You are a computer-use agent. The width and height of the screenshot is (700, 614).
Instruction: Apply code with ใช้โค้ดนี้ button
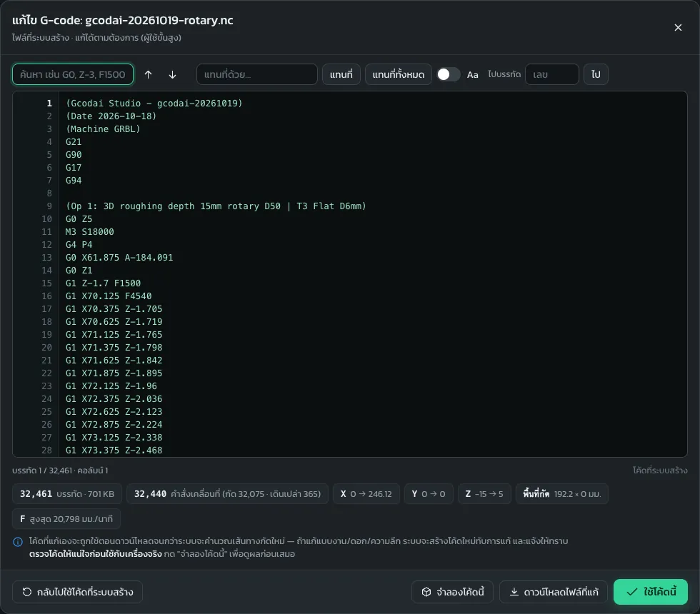tap(651, 592)
